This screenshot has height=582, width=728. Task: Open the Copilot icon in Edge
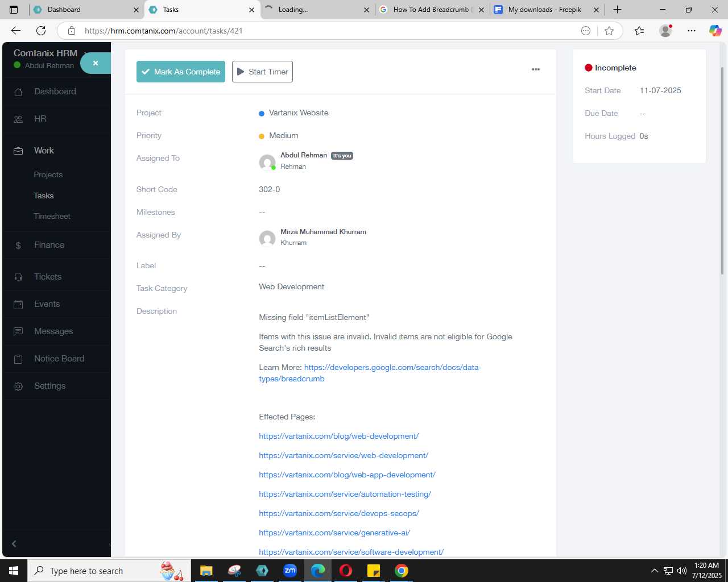click(x=715, y=31)
